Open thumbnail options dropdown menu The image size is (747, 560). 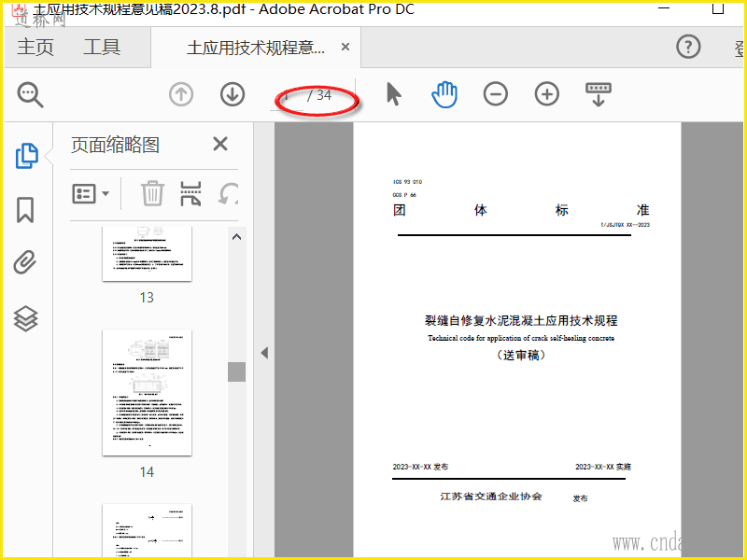[91, 194]
